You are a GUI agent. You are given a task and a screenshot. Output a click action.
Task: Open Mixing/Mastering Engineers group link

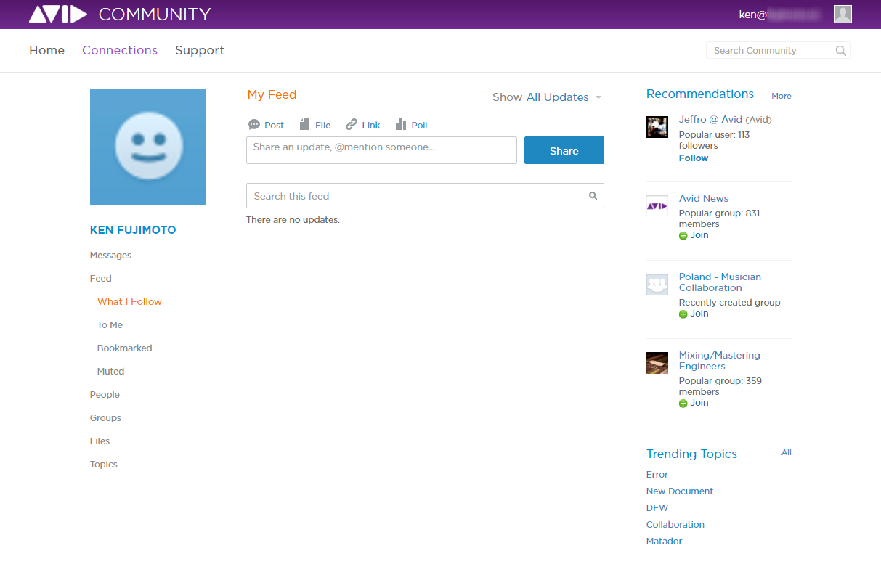point(720,361)
